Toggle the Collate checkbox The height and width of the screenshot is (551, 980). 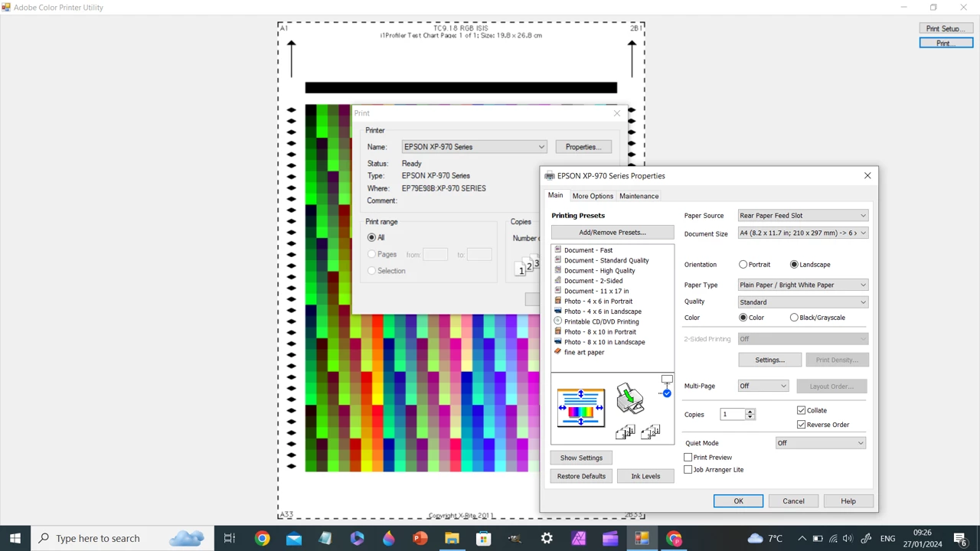coord(802,410)
